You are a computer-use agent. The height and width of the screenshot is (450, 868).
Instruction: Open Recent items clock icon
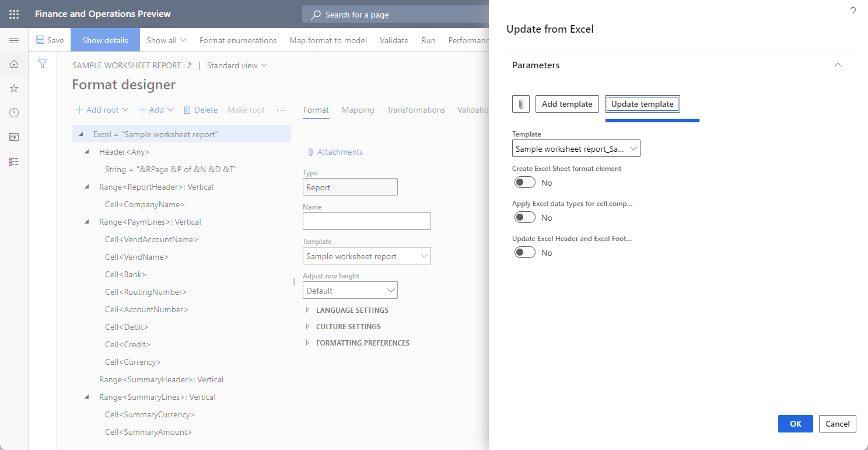14,113
